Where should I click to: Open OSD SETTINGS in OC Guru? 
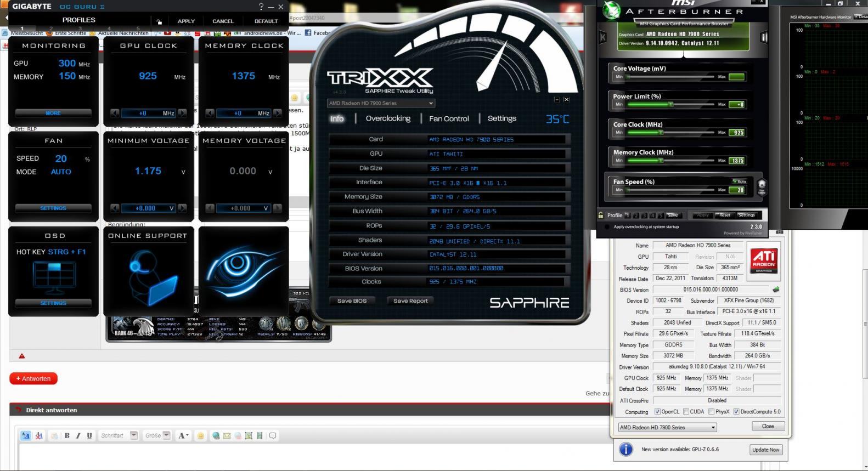(x=53, y=303)
